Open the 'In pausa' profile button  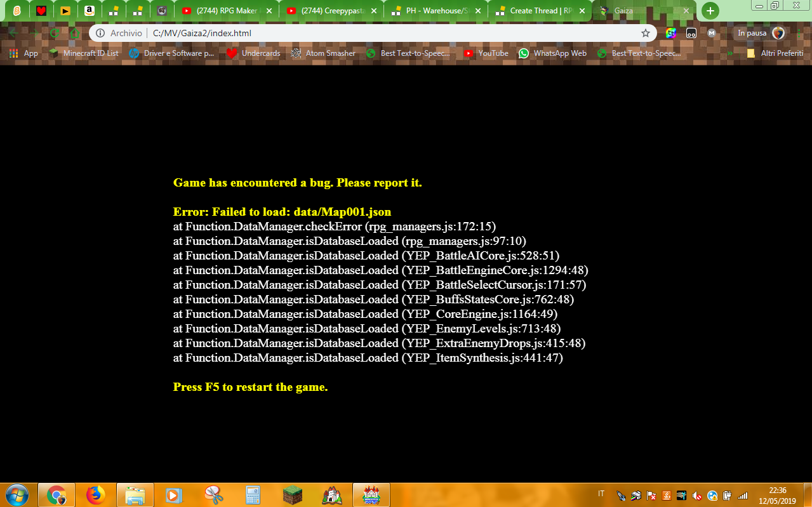[759, 33]
